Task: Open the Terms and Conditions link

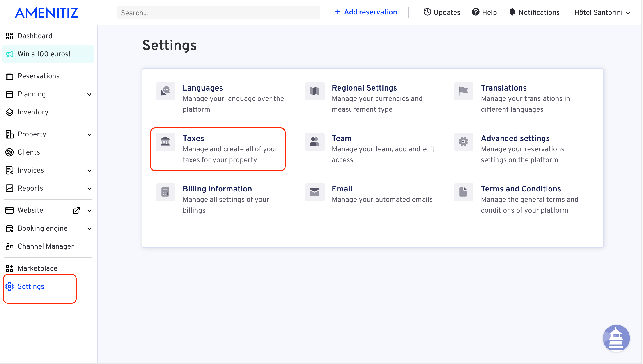Action: click(x=521, y=189)
